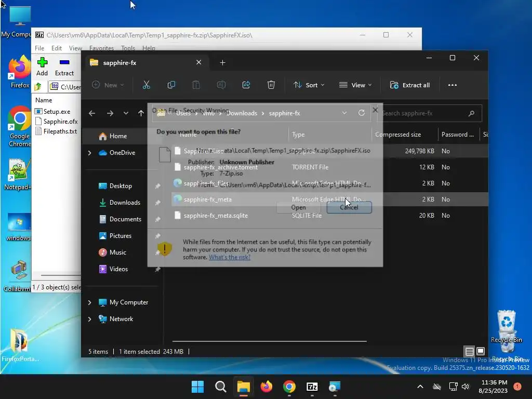Open Documents in the navigation pane
Image resolution: width=532 pixels, height=399 pixels.
click(125, 219)
